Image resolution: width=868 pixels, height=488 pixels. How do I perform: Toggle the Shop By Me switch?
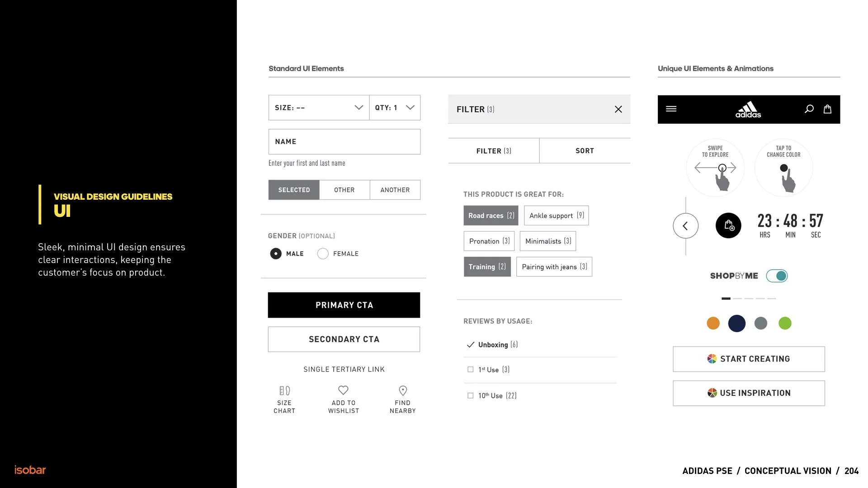coord(777,276)
